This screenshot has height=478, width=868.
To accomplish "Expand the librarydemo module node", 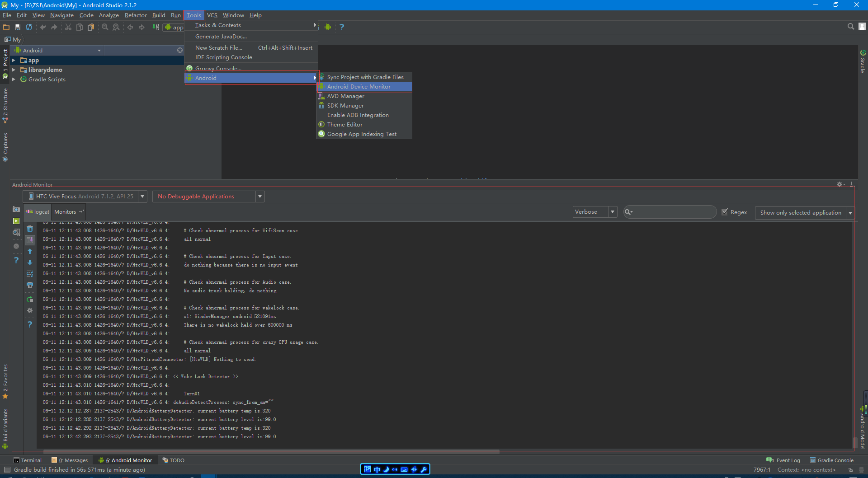I will click(x=14, y=70).
